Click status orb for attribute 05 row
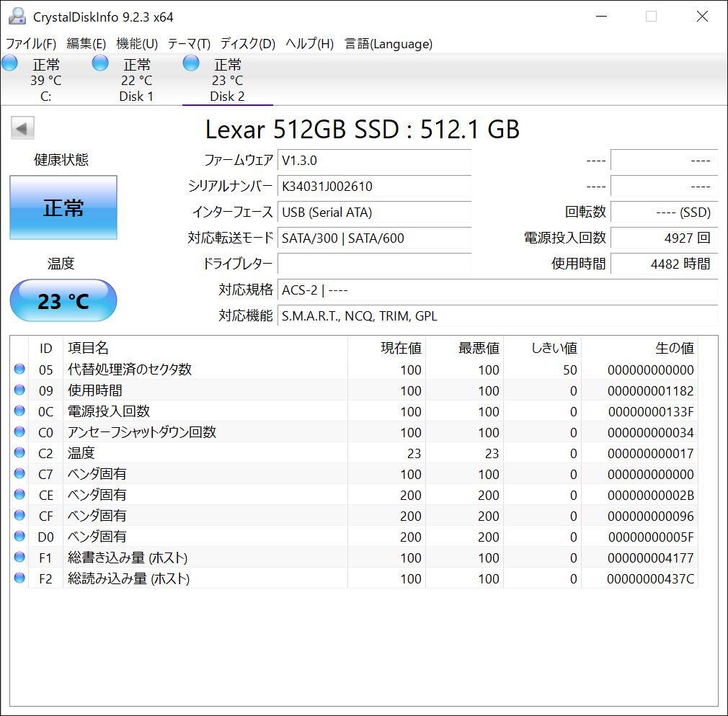Viewport: 728px width, 716px height. 19,369
